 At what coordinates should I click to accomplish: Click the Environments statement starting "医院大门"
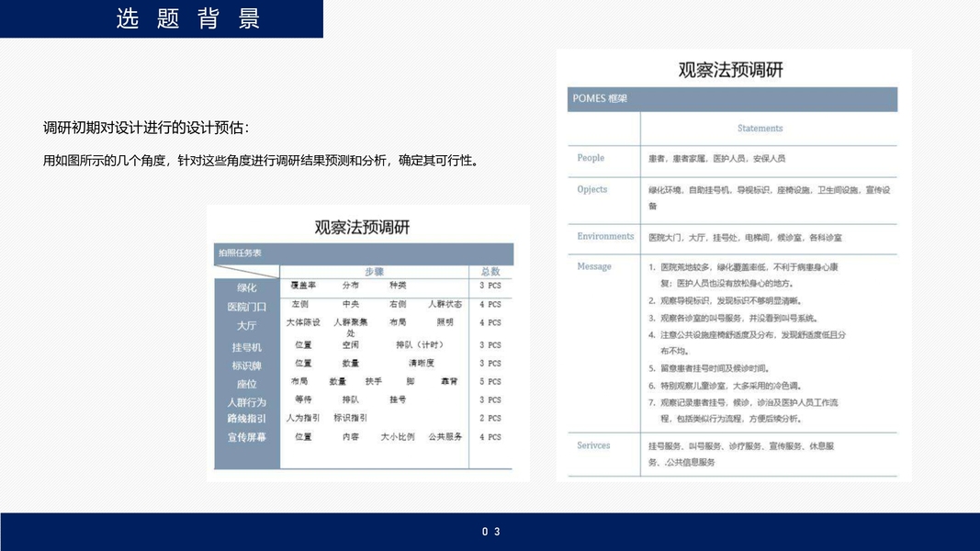(745, 238)
